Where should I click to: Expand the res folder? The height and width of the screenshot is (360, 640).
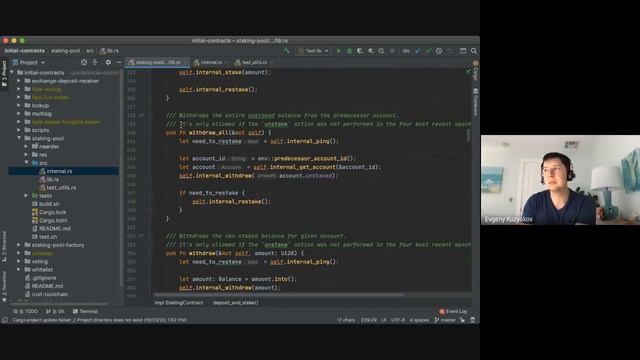click(26, 155)
